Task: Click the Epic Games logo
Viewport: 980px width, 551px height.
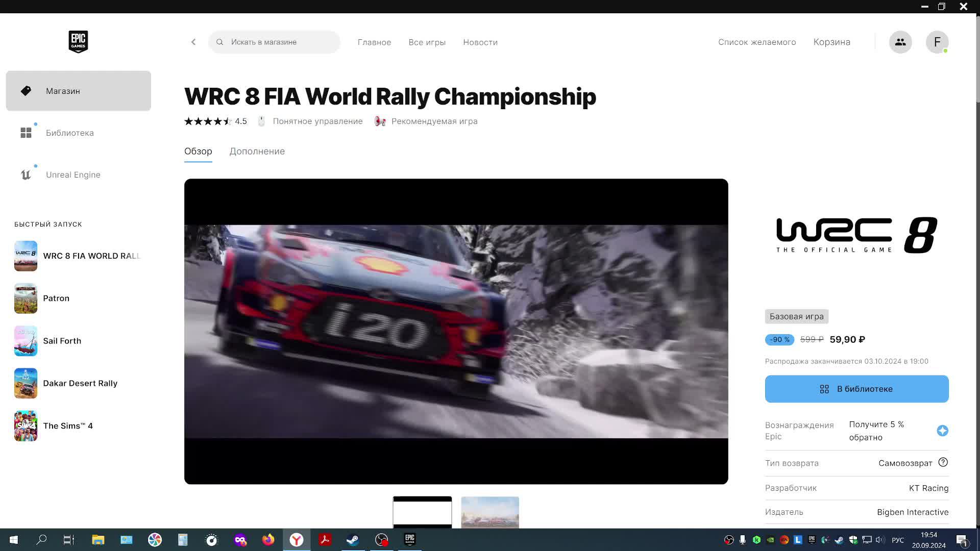Action: point(78,41)
